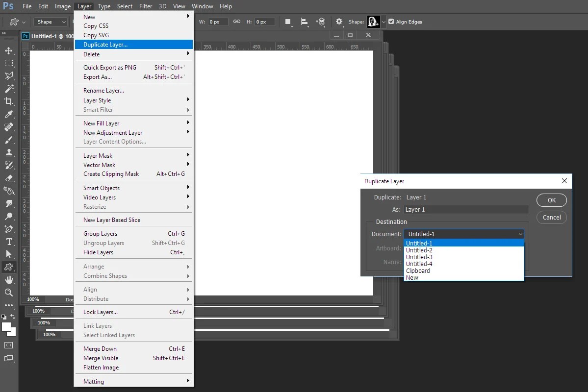Open the Select menu

coord(124,6)
